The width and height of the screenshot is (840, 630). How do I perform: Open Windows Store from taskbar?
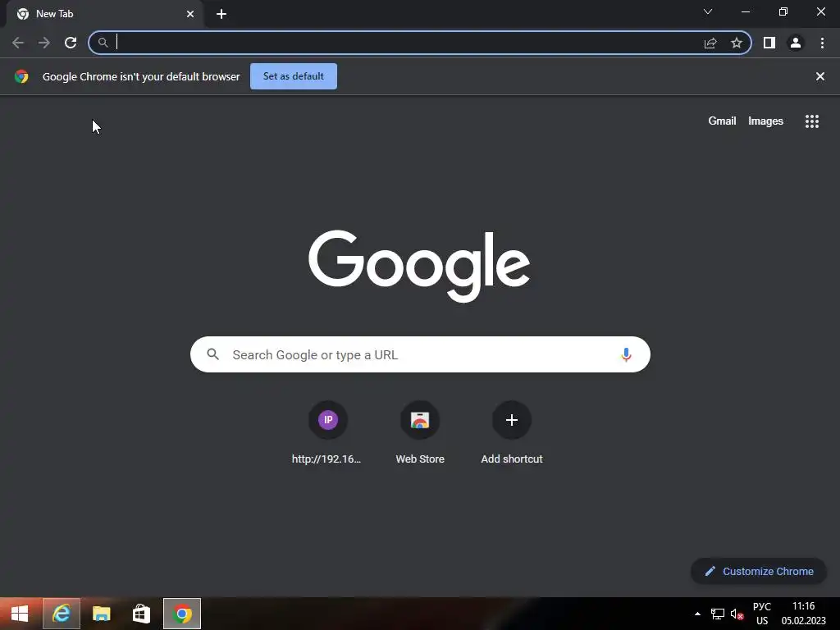click(x=141, y=614)
